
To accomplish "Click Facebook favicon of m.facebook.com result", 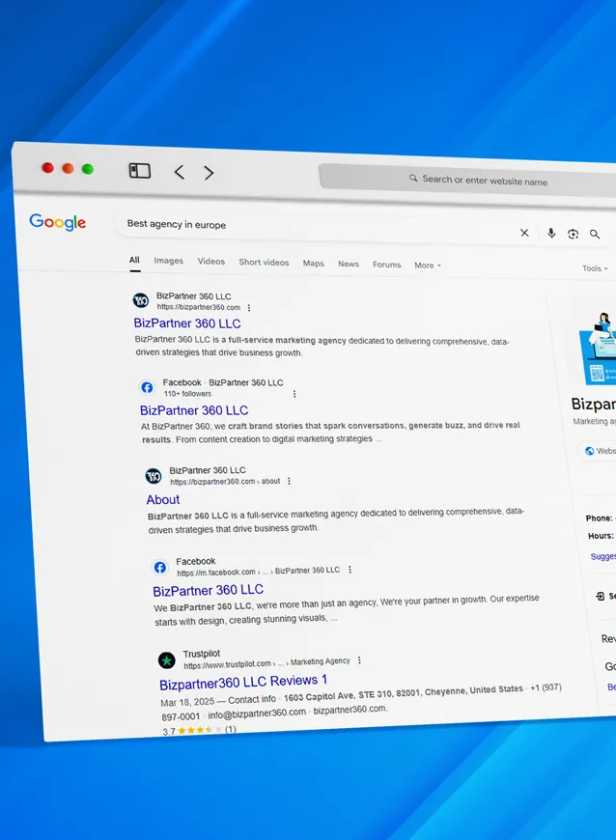I will pyautogui.click(x=159, y=568).
